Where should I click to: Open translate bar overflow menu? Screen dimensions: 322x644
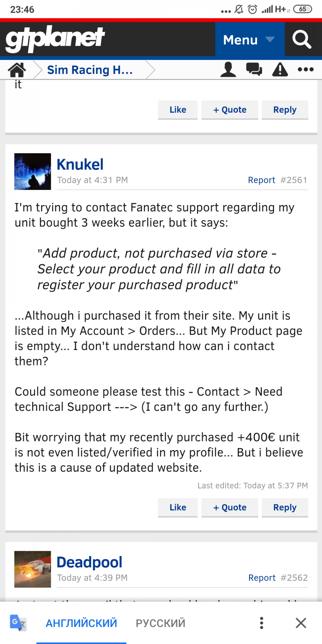click(x=261, y=623)
